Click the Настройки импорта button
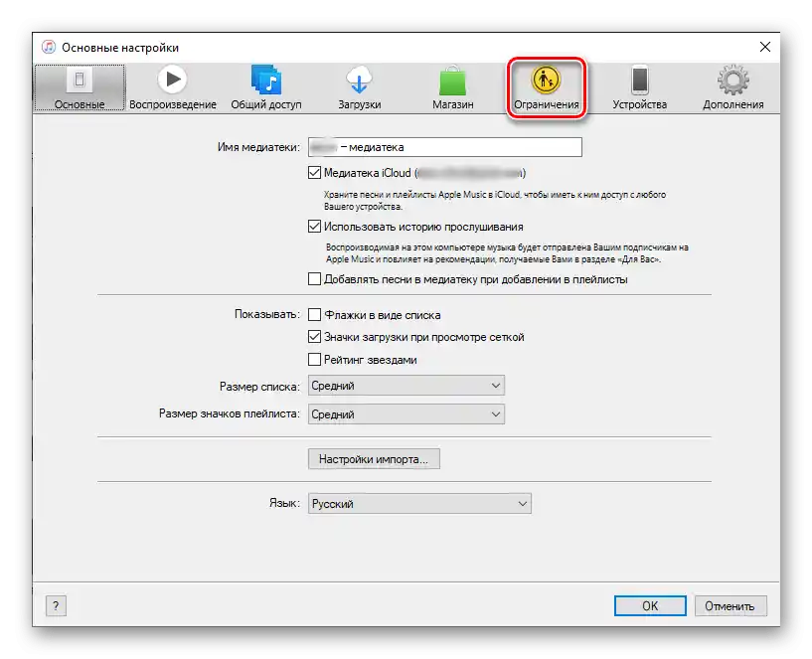The width and height of the screenshot is (812, 659). (374, 459)
